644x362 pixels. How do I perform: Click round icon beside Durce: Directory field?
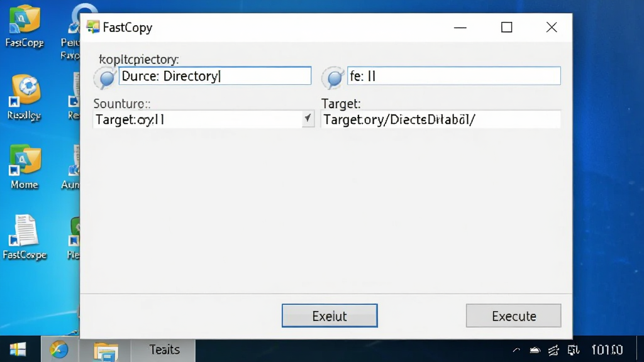pyautogui.click(x=106, y=77)
